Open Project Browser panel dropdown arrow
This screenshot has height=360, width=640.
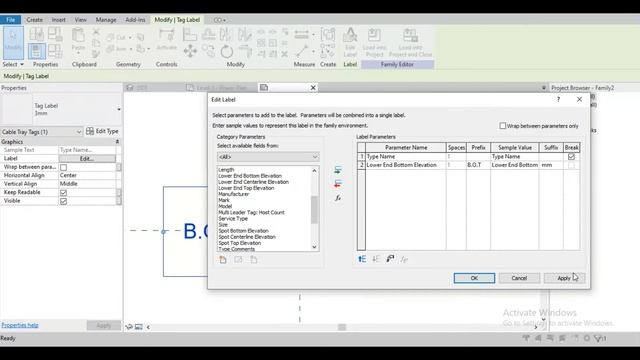544,88
